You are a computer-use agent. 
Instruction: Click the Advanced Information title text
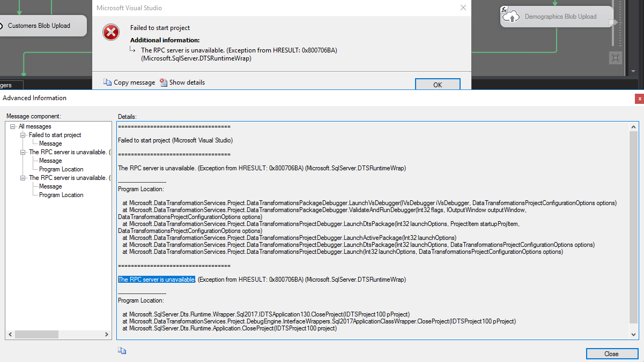pyautogui.click(x=35, y=98)
